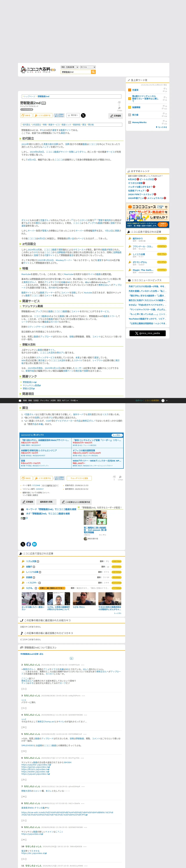Open 大百科 in the sticky navigation bar
This screenshot has height=868, width=186.
(x=53, y=401)
